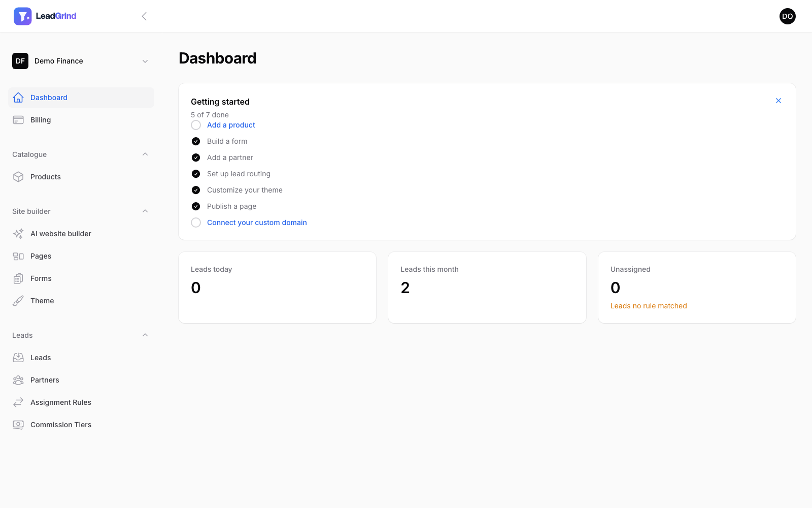The image size is (812, 508).
Task: Click the Publish a page text
Action: point(231,206)
